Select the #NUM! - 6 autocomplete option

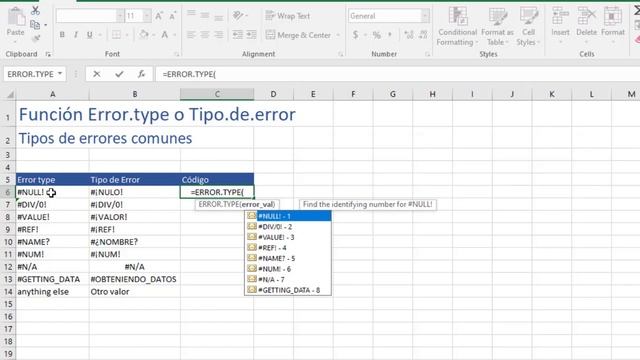[x=288, y=269]
